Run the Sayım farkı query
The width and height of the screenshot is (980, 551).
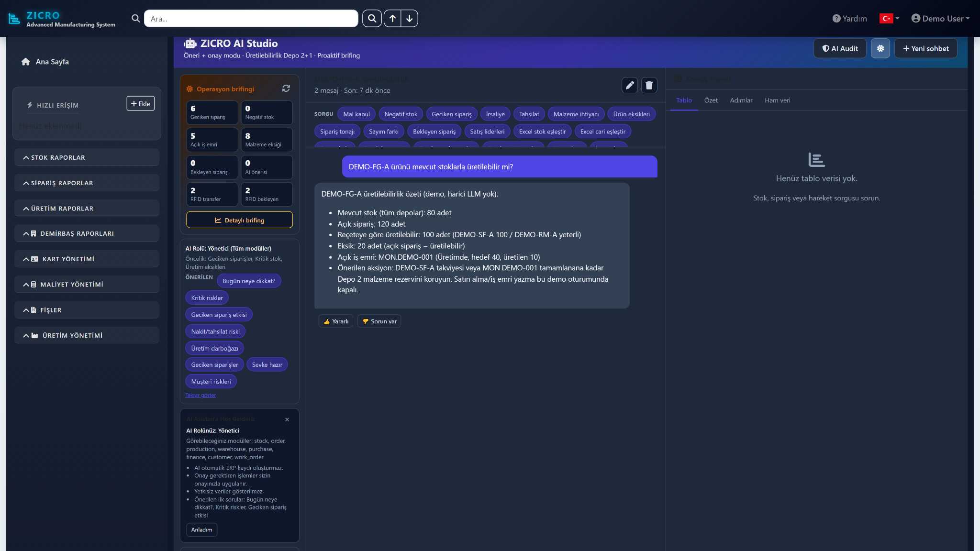pos(384,132)
